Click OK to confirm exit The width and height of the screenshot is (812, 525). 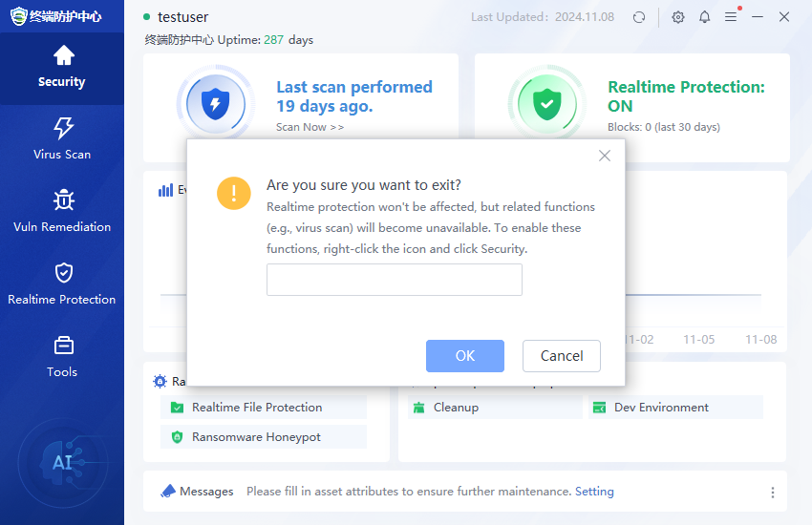point(465,356)
